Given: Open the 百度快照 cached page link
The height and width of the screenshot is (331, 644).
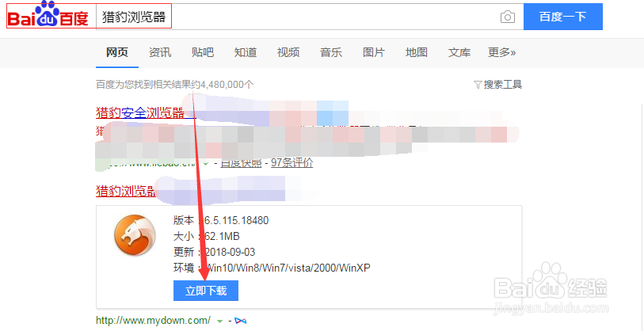Looking at the screenshot, I should (x=241, y=163).
